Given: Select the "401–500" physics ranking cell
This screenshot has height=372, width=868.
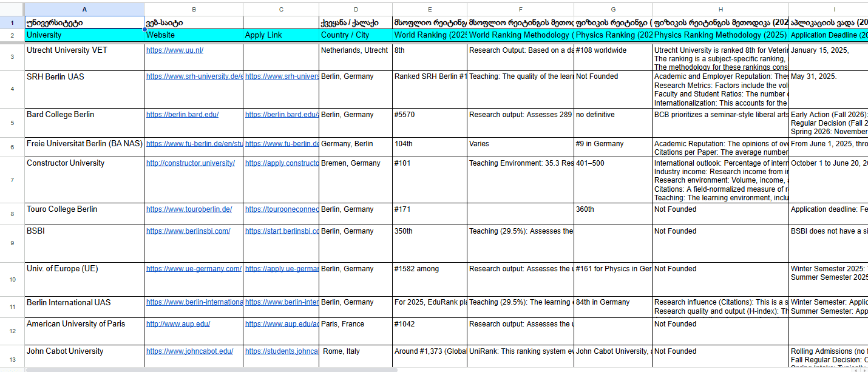Looking at the screenshot, I should [x=613, y=180].
